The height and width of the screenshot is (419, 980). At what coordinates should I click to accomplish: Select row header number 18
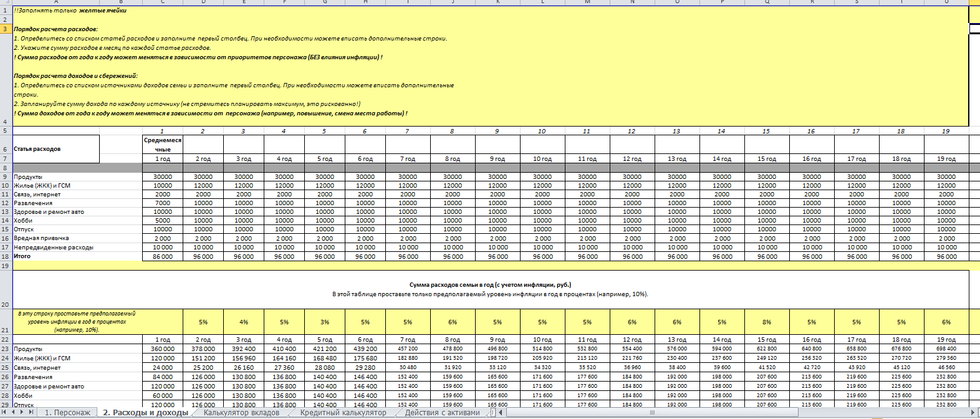point(6,256)
